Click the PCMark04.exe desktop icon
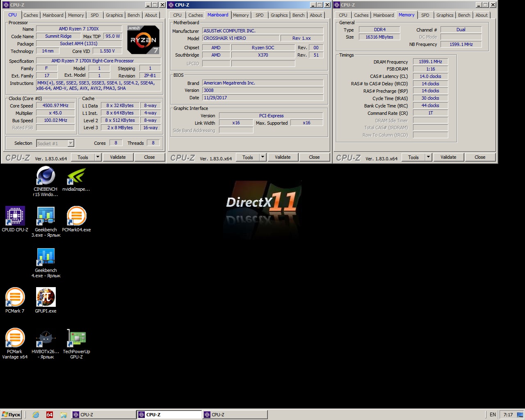The image size is (525, 420). [76, 219]
